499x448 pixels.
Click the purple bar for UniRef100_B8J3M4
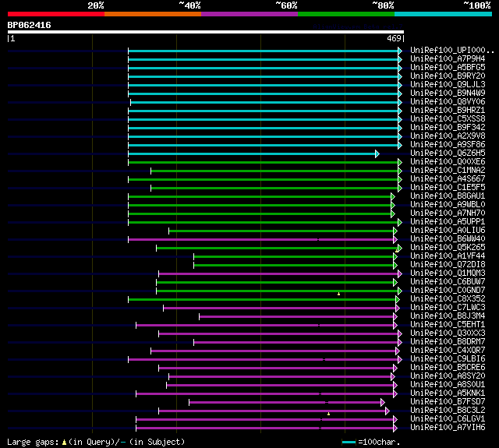coord(296,317)
